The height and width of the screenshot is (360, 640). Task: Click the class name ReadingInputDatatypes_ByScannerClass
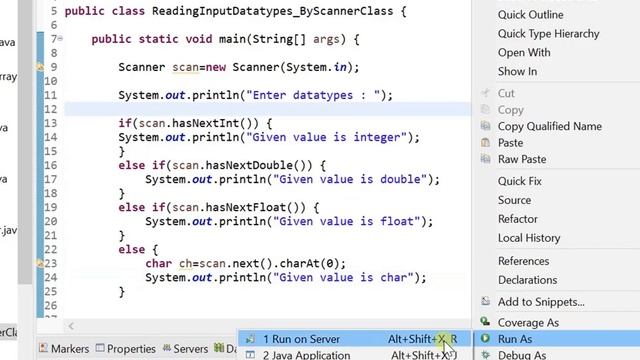(x=273, y=11)
